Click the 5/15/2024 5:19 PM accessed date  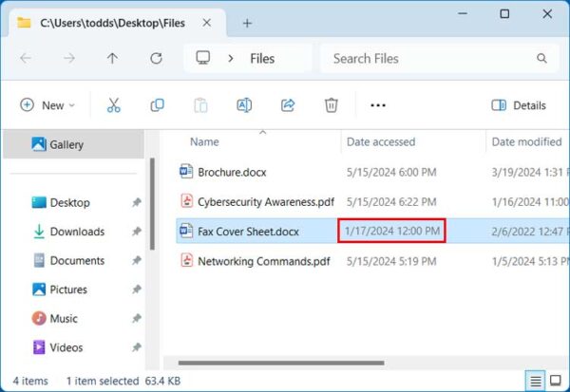pyautogui.click(x=391, y=262)
